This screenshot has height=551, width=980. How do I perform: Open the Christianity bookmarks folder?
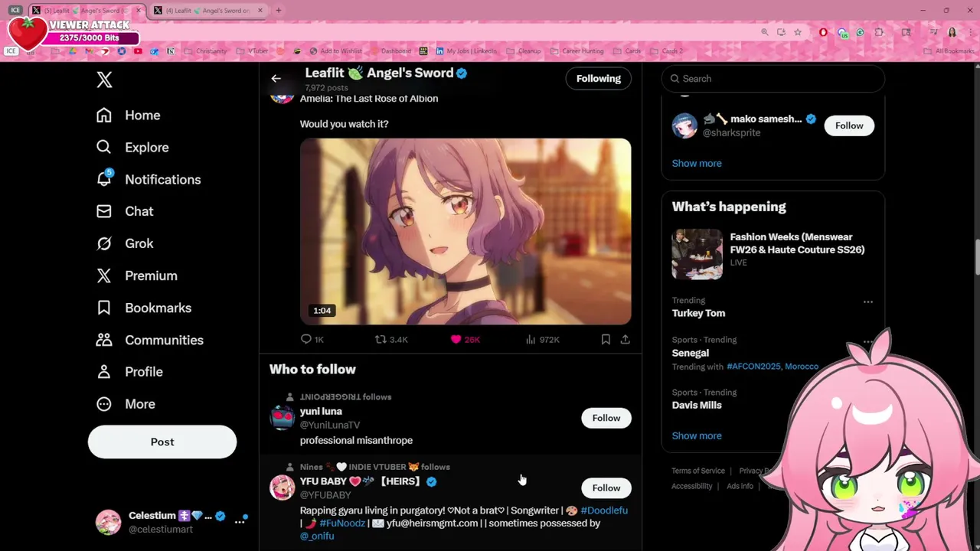coord(205,51)
